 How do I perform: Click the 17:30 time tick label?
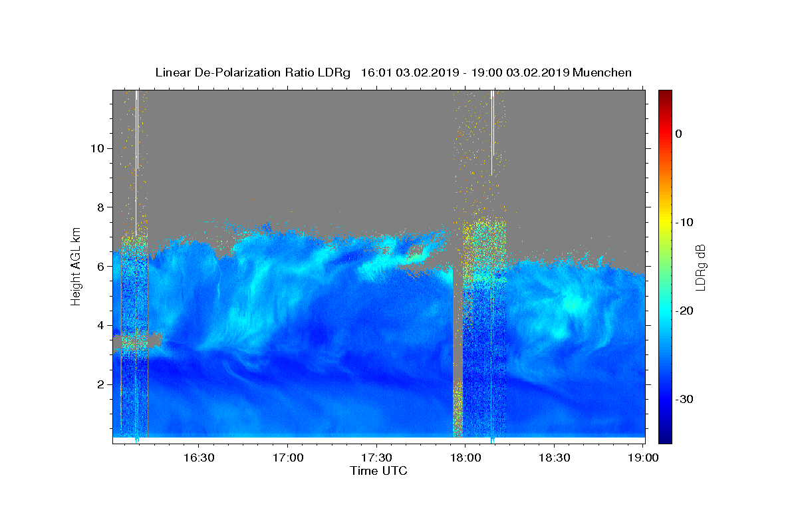(376, 458)
